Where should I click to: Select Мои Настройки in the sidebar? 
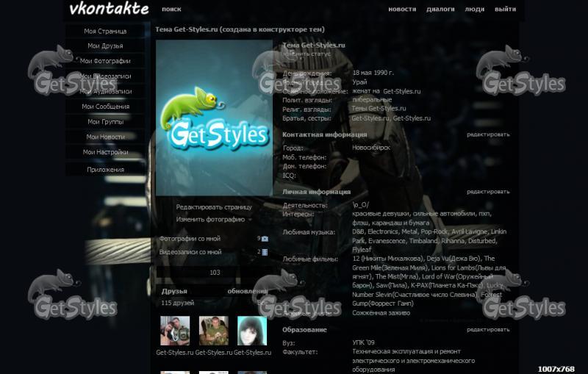[x=105, y=152]
